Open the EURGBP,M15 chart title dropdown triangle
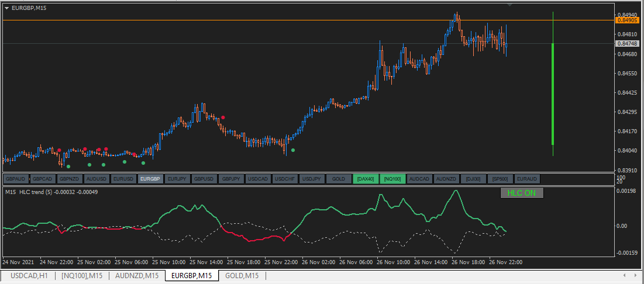 (x=6, y=8)
